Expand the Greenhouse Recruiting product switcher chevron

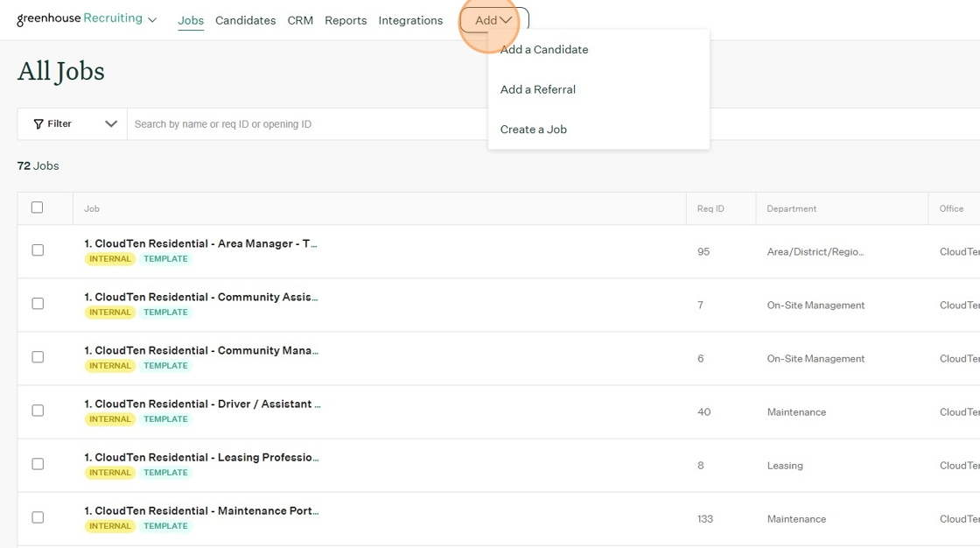coord(152,20)
